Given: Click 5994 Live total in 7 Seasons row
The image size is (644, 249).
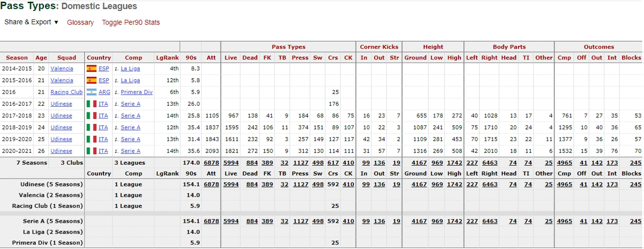Looking at the screenshot, I should (231, 163).
